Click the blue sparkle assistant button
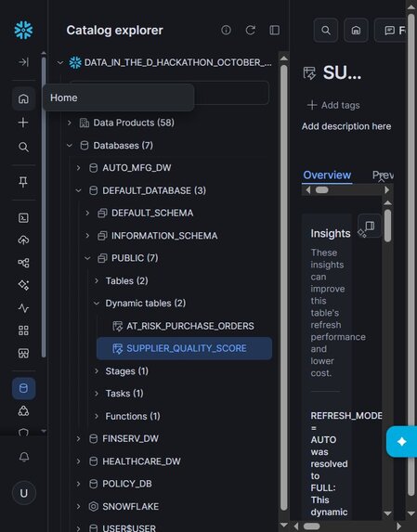Screen dimensions: 417x532 tap(402, 442)
